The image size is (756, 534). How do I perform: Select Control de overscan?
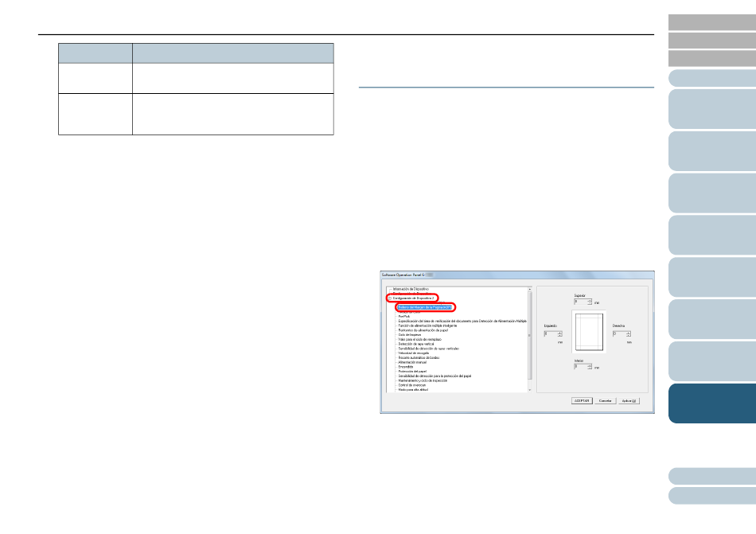click(411, 385)
